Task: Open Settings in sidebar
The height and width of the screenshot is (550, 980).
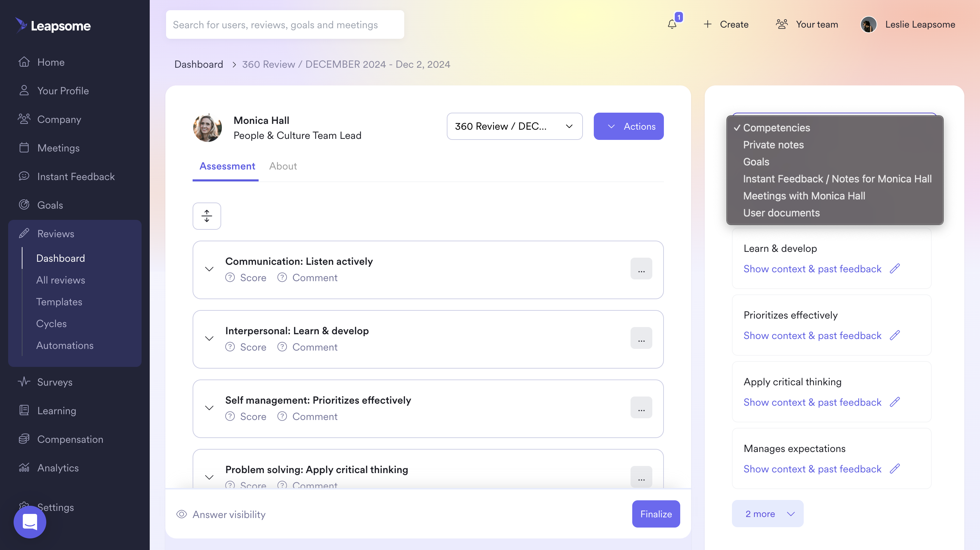Action: 55,507
